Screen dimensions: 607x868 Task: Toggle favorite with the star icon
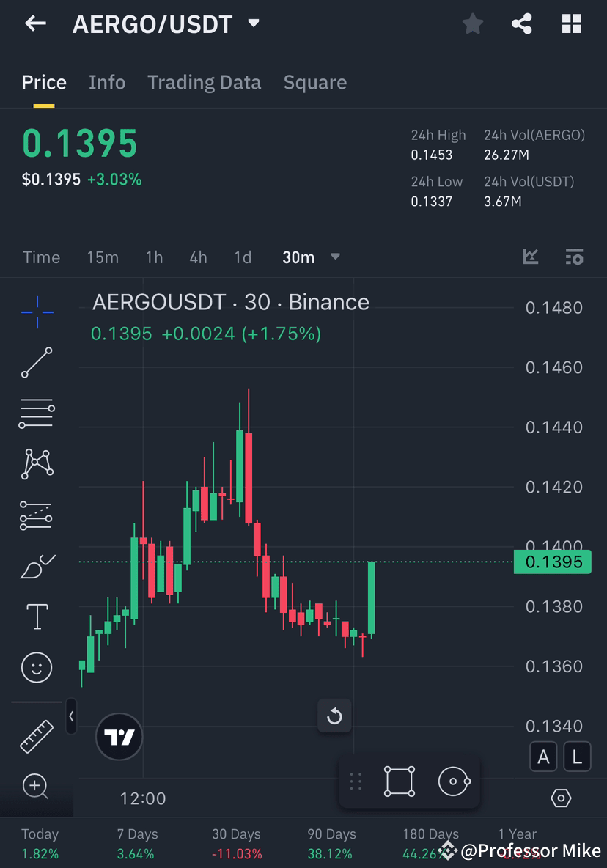(x=473, y=23)
